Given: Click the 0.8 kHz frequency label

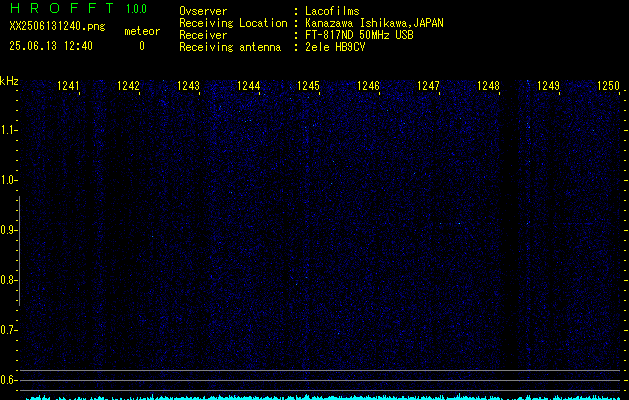Looking at the screenshot, I should (x=7, y=280).
